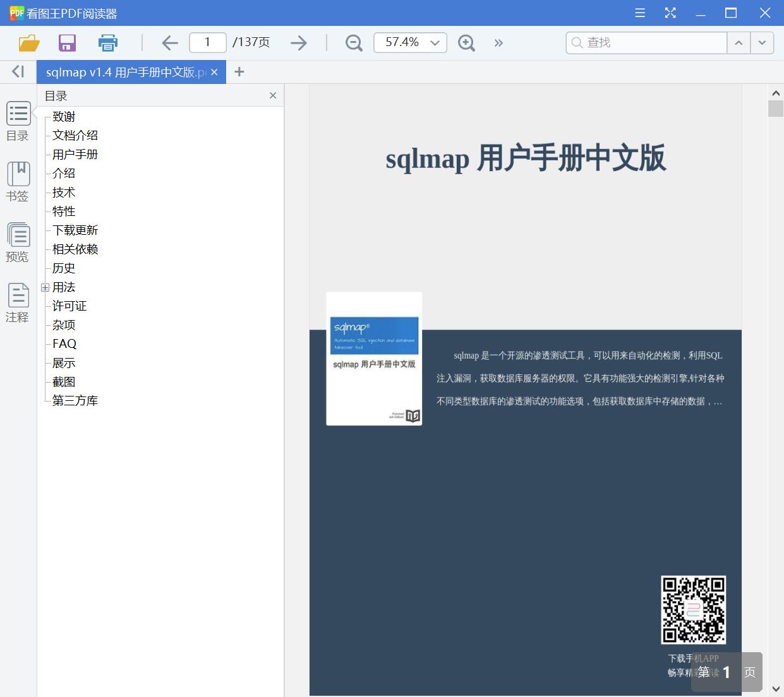This screenshot has height=697, width=784.
Task: Open the zoom percentage dropdown
Action: [x=434, y=42]
